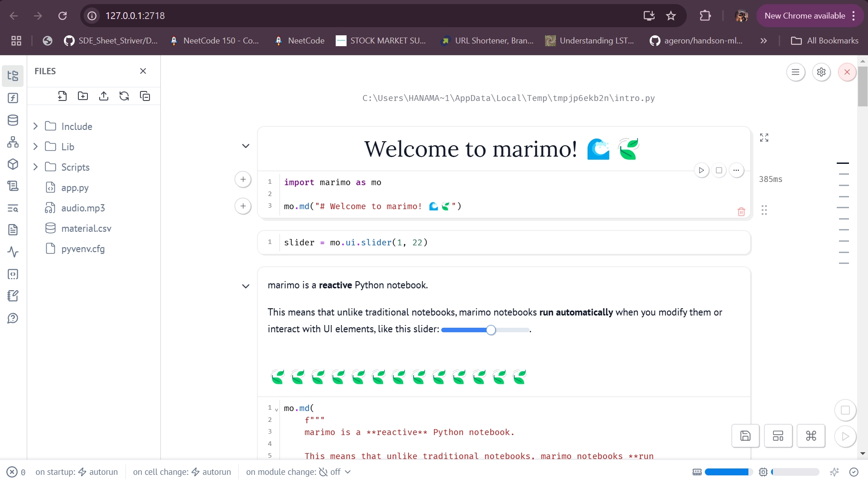Screen dimensions: 868x483
Task: Open the notebook menu hamburger button
Action: pos(796,72)
